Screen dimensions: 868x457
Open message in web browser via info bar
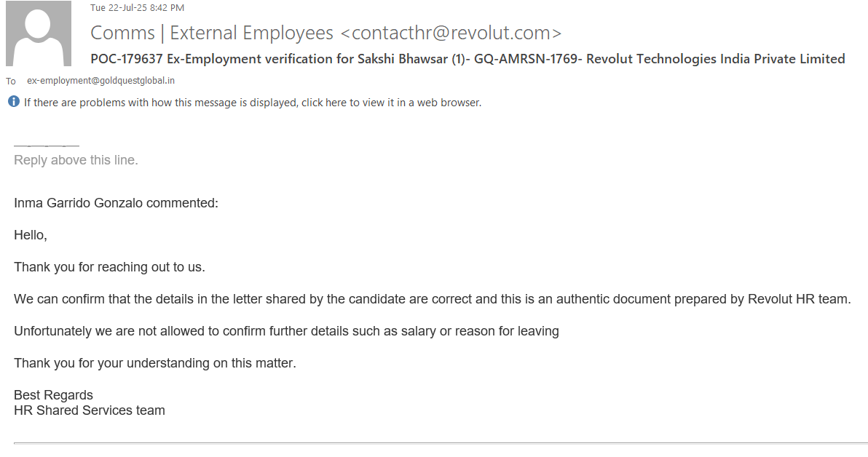pyautogui.click(x=252, y=103)
